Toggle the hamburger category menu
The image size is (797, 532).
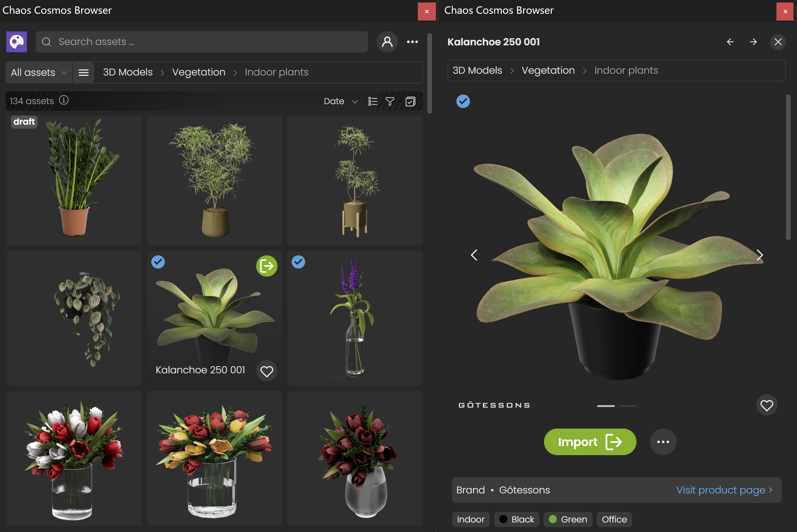click(x=84, y=73)
